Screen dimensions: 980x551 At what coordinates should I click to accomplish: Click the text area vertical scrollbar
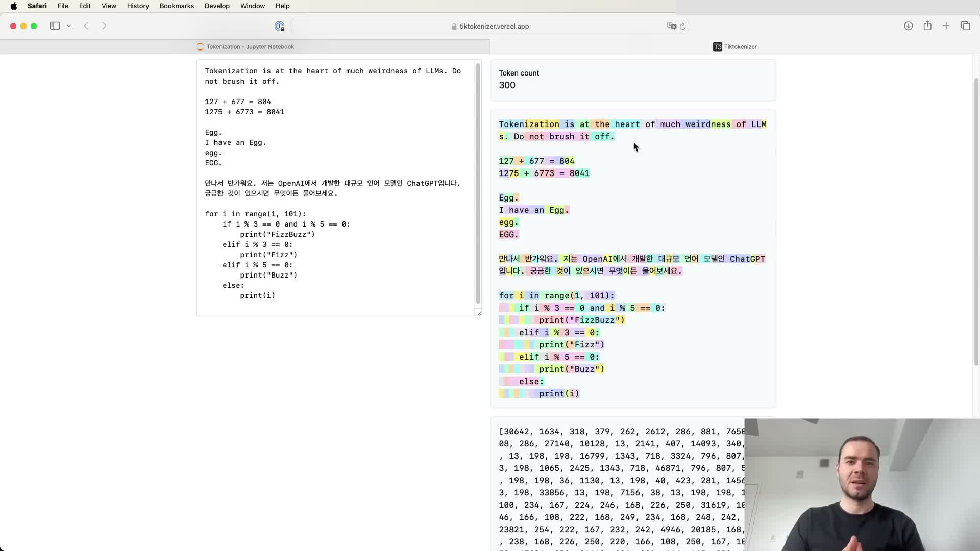[x=478, y=184]
